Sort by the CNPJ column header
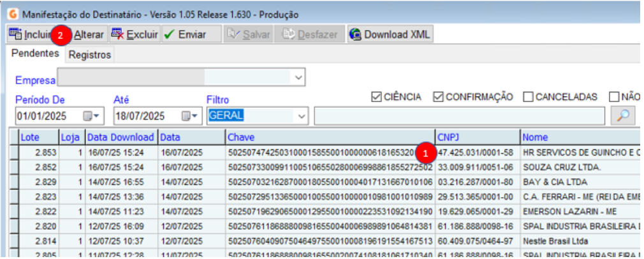This screenshot has height=259, width=644. 478,137
